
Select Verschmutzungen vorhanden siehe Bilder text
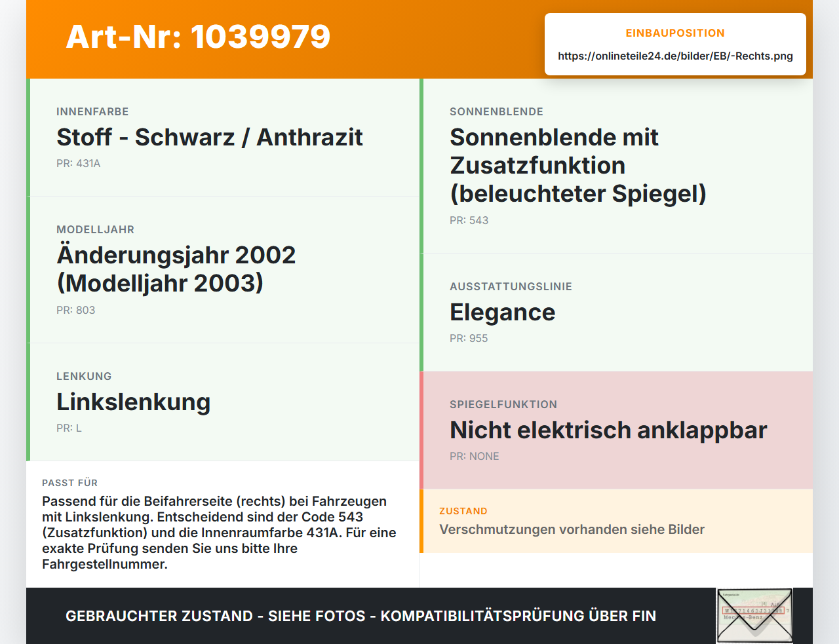click(572, 529)
